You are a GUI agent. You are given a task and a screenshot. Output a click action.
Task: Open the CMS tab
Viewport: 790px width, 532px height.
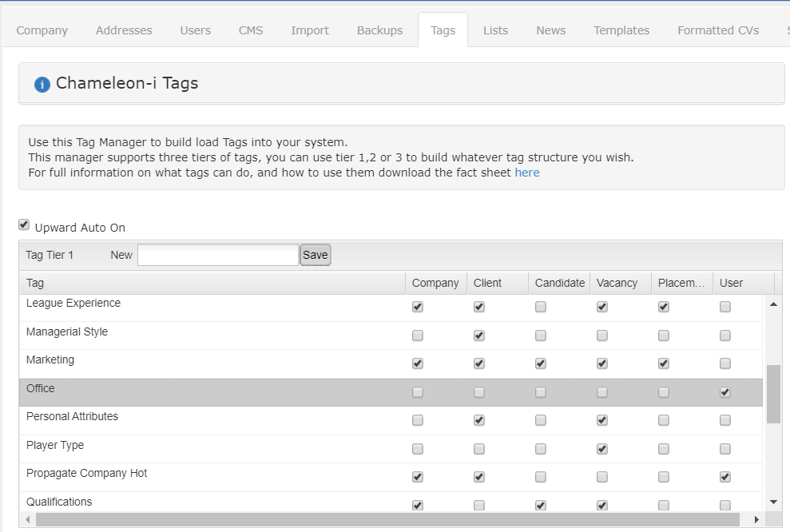[251, 30]
